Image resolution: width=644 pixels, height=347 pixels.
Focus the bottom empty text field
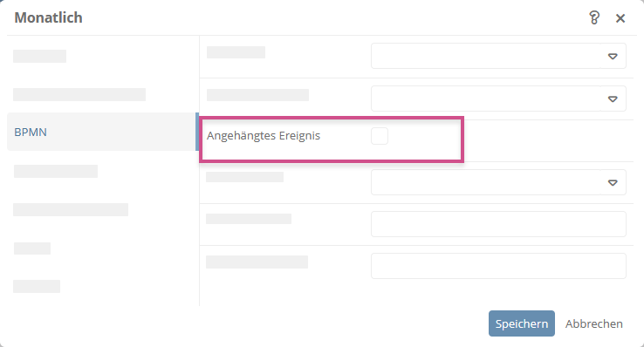[498, 266]
